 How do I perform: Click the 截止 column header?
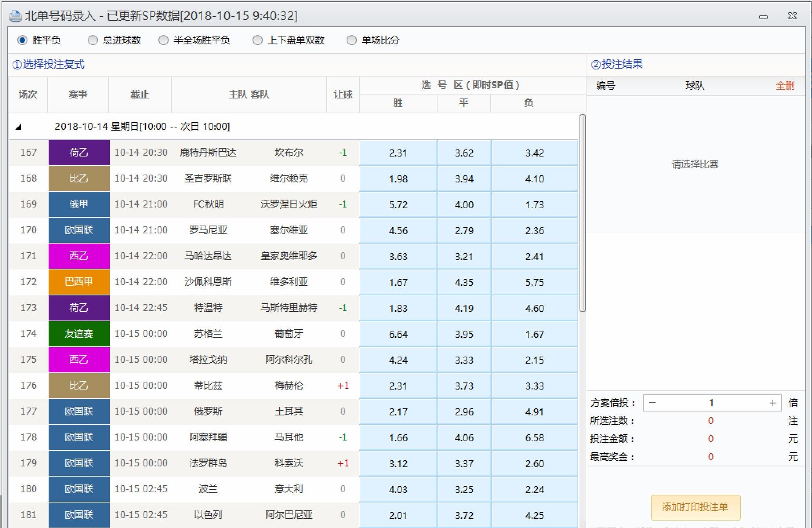coord(140,94)
